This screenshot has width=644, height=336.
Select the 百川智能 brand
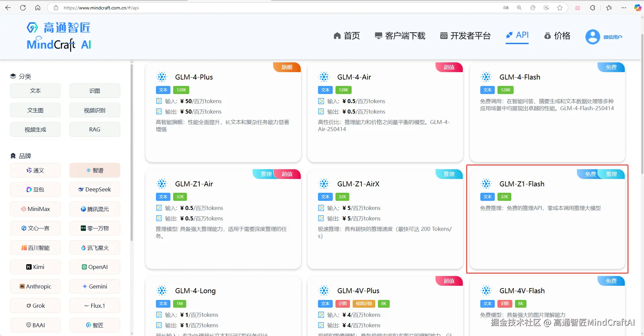[35, 248]
